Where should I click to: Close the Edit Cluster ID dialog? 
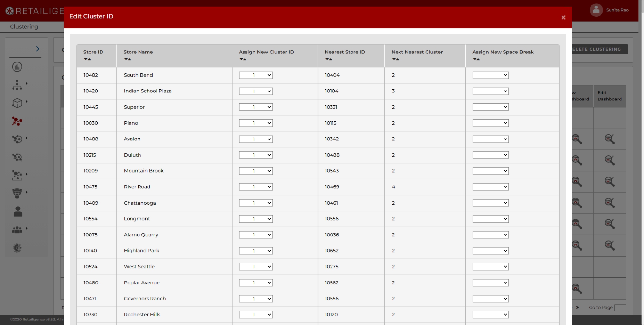coord(563,18)
